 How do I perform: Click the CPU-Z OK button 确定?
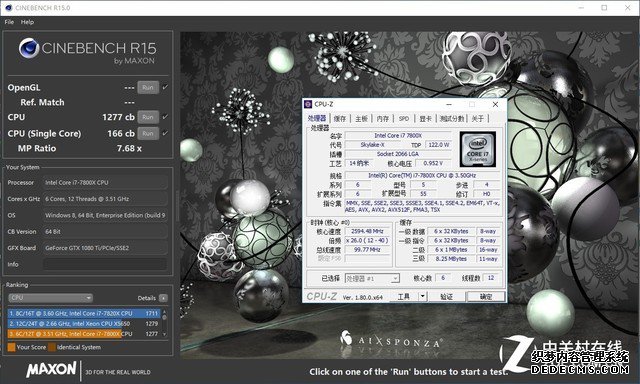tap(486, 297)
